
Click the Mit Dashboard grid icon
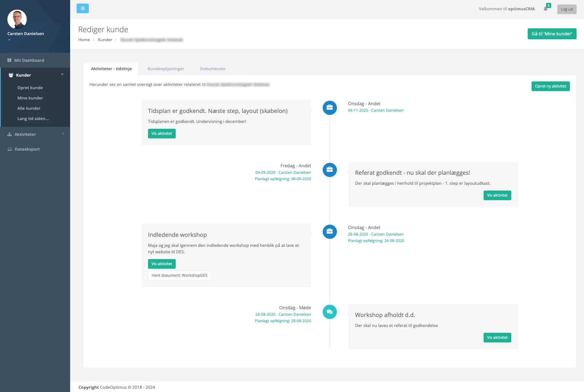[9, 60]
